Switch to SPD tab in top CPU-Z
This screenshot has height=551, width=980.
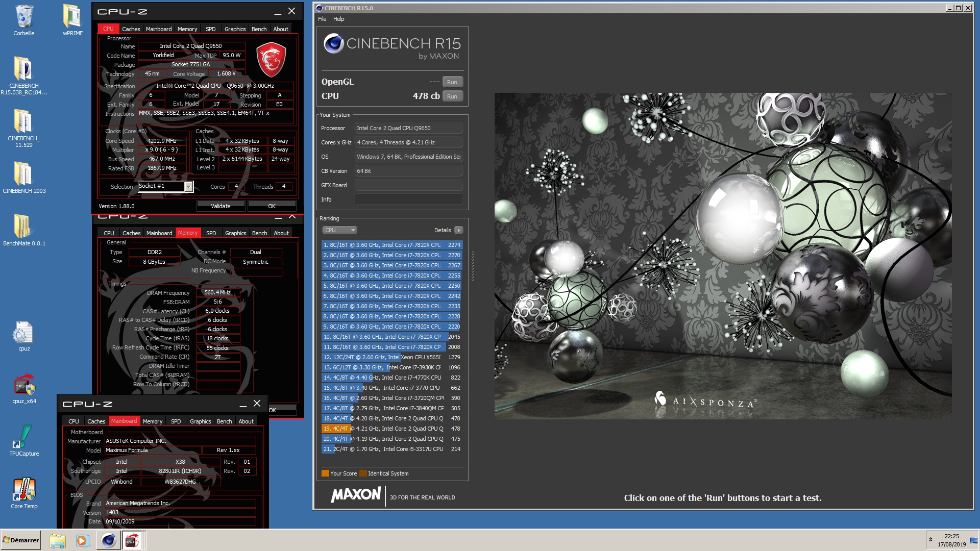coord(211,29)
